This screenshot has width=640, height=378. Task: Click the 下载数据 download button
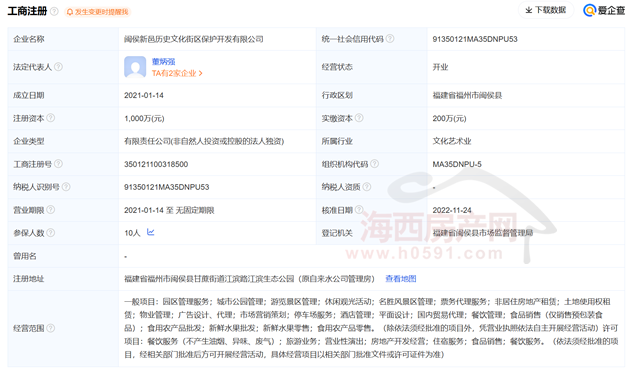[x=546, y=10]
